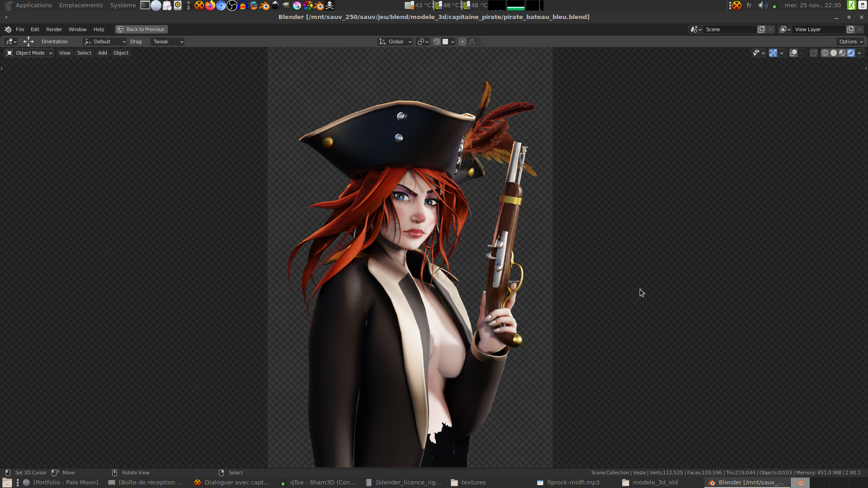Screen dimensions: 868x488
Task: Toggle viewport overlays
Action: 793,53
